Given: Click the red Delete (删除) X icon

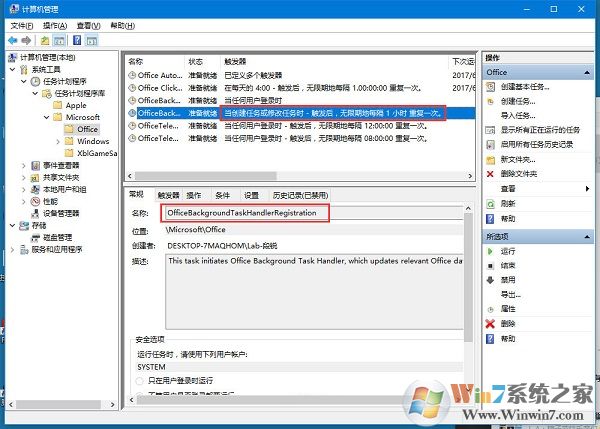Looking at the screenshot, I should [x=490, y=324].
